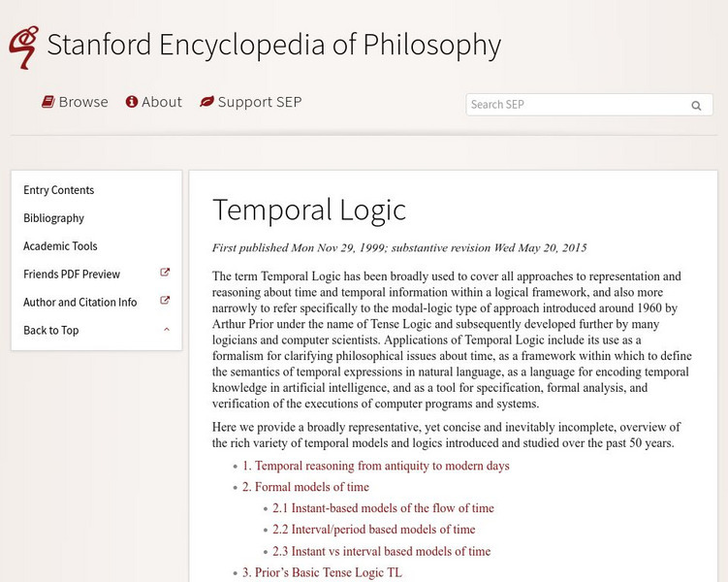728x582 pixels.
Task: Click Friends PDF Preview external link icon
Action: tap(165, 274)
